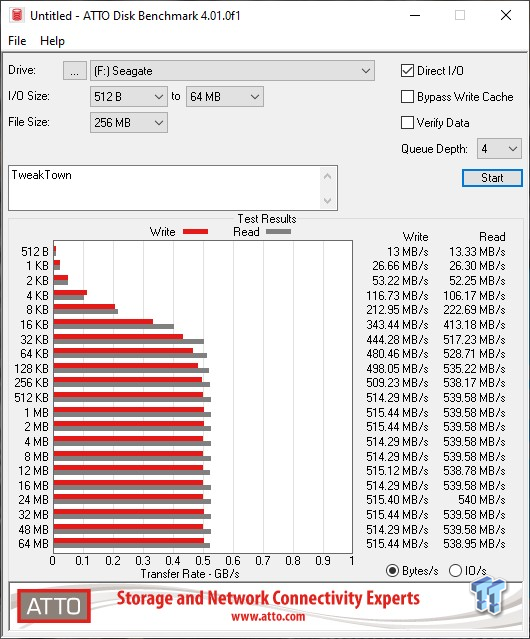Open the 64 MB maximum I/O size dropdown

coord(225,97)
